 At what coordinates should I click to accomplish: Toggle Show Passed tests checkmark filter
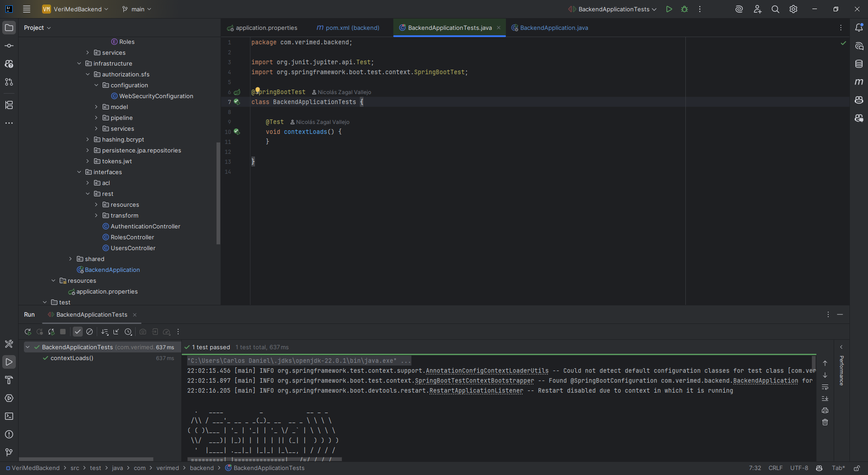[x=78, y=332]
